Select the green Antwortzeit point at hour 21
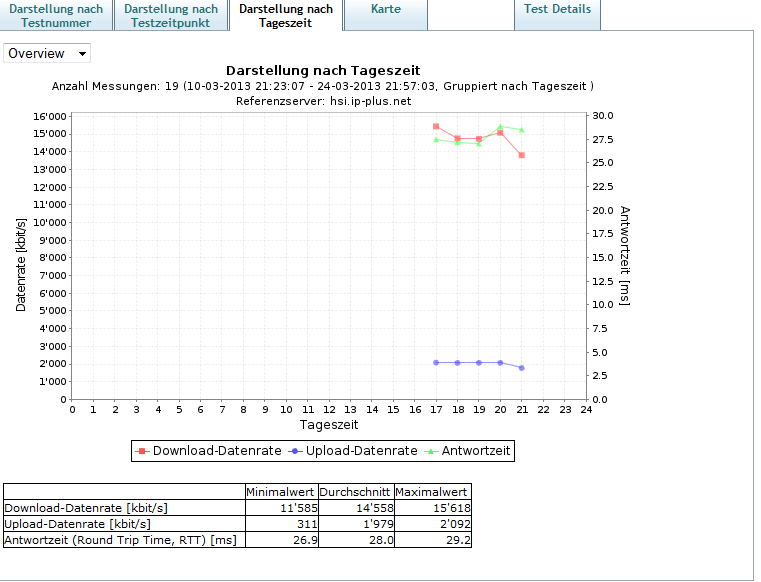 coord(522,130)
